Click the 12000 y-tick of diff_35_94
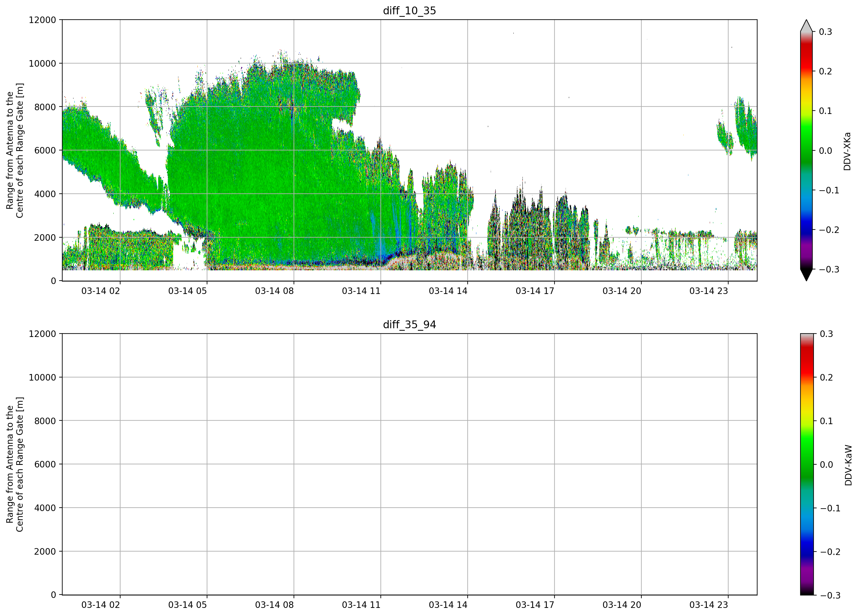 coord(42,334)
